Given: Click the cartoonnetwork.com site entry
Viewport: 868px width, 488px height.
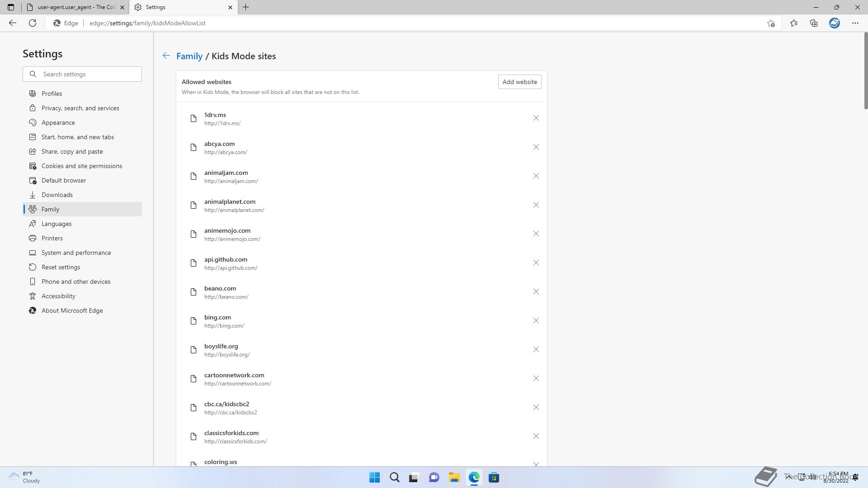Looking at the screenshot, I should tap(362, 379).
